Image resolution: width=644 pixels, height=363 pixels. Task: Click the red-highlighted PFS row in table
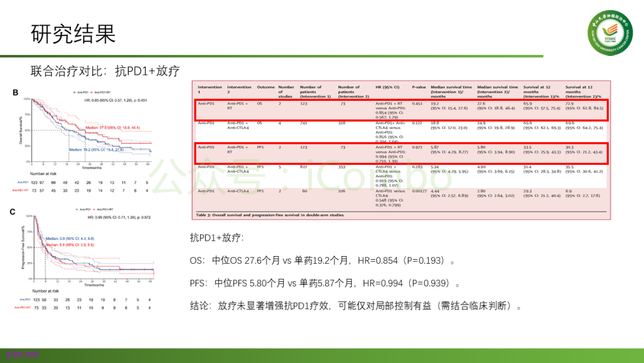click(401, 153)
